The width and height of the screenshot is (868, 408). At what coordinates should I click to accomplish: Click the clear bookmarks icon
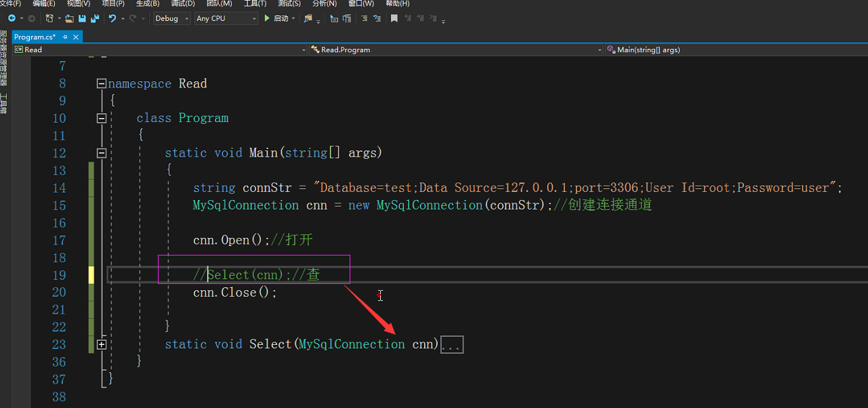point(434,18)
